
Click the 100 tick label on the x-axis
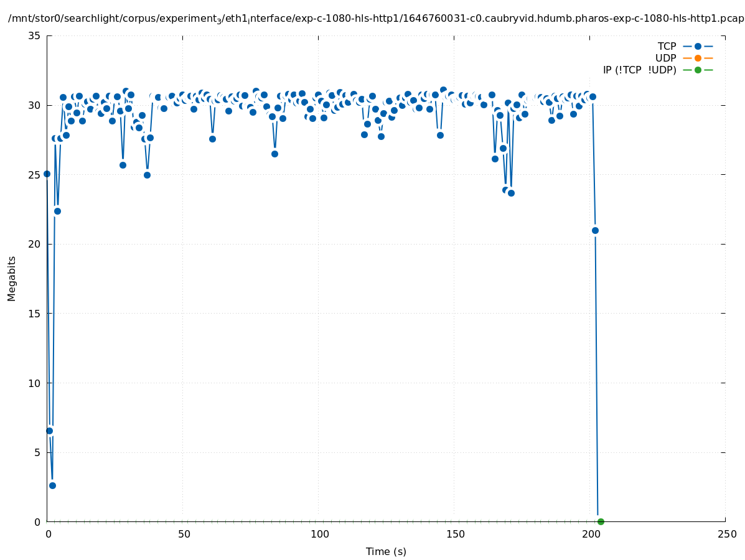319,534
